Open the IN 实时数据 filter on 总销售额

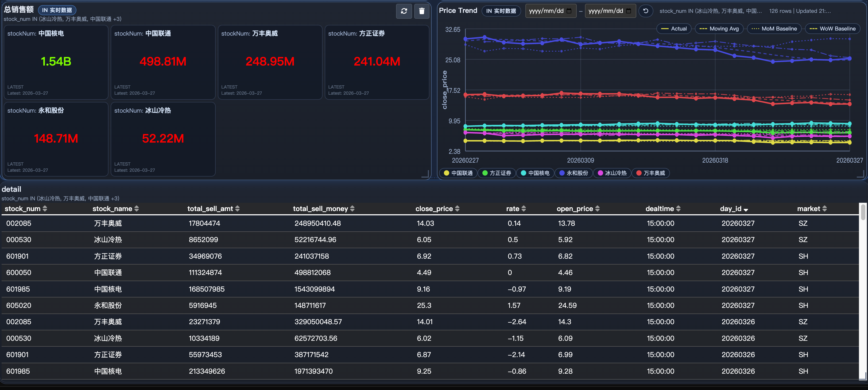click(x=57, y=10)
